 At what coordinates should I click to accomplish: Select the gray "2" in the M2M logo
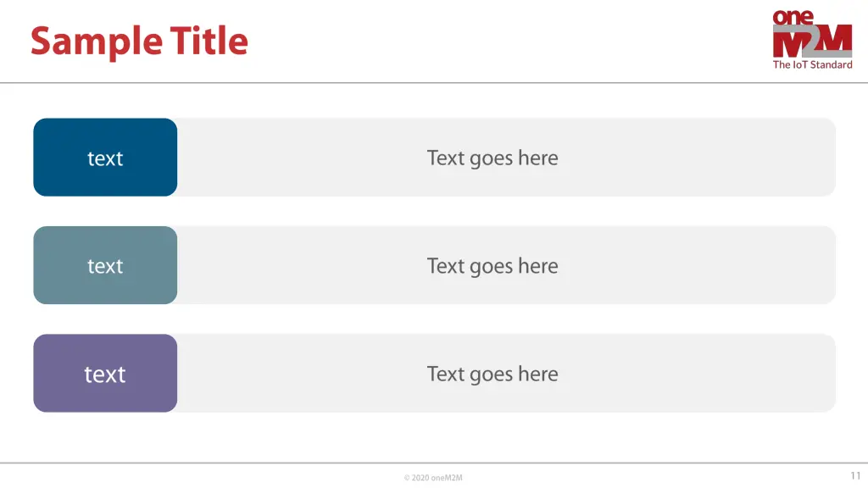[x=811, y=41]
